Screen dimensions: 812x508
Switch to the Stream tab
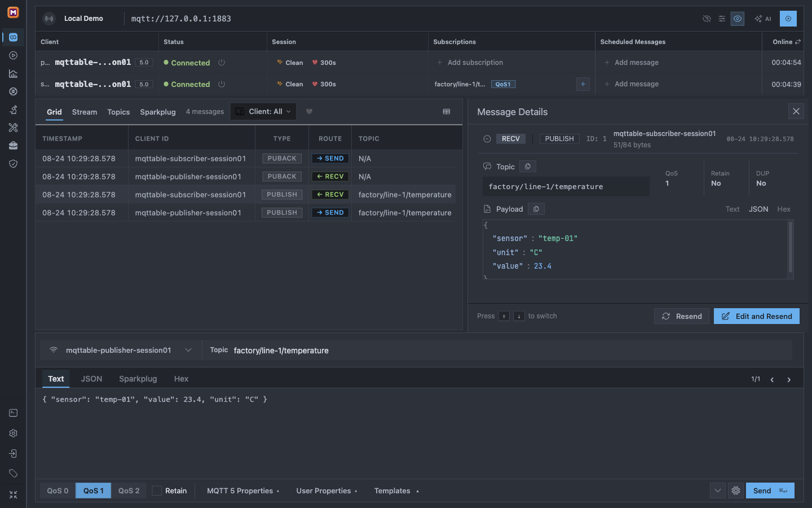click(85, 112)
